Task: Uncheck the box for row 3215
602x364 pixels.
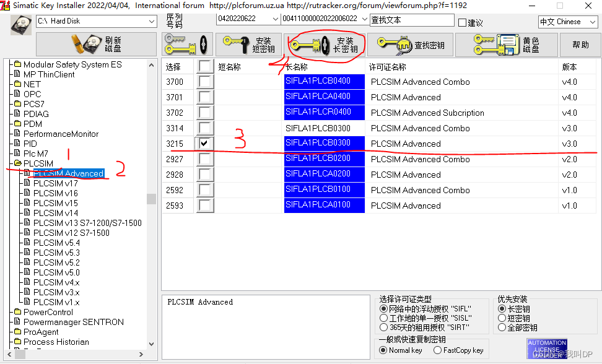Action: click(x=204, y=144)
